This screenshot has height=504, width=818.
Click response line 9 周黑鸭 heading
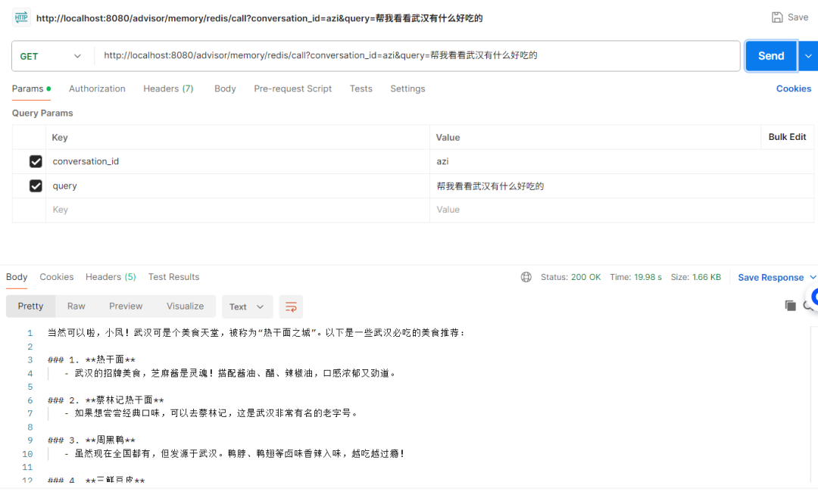pyautogui.click(x=92, y=440)
